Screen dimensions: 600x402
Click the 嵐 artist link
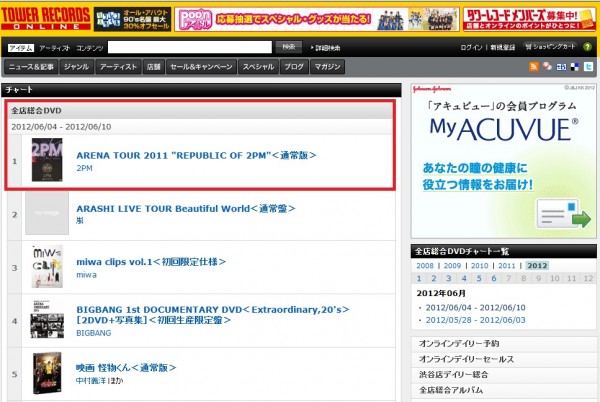coord(80,221)
